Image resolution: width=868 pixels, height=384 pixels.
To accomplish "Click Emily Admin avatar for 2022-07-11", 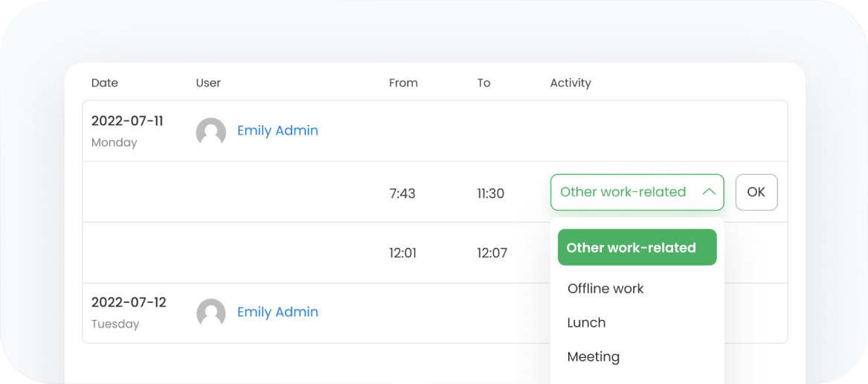I will pyautogui.click(x=211, y=132).
